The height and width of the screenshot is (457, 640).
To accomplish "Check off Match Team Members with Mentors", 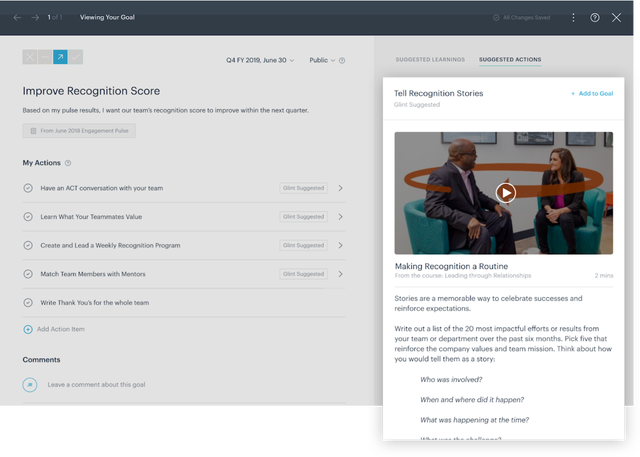I will point(28,274).
